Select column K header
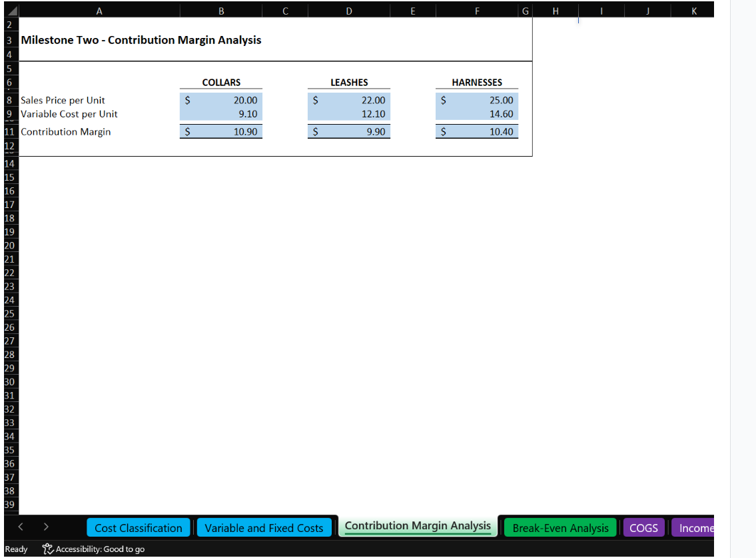This screenshot has width=756, height=558. (693, 9)
